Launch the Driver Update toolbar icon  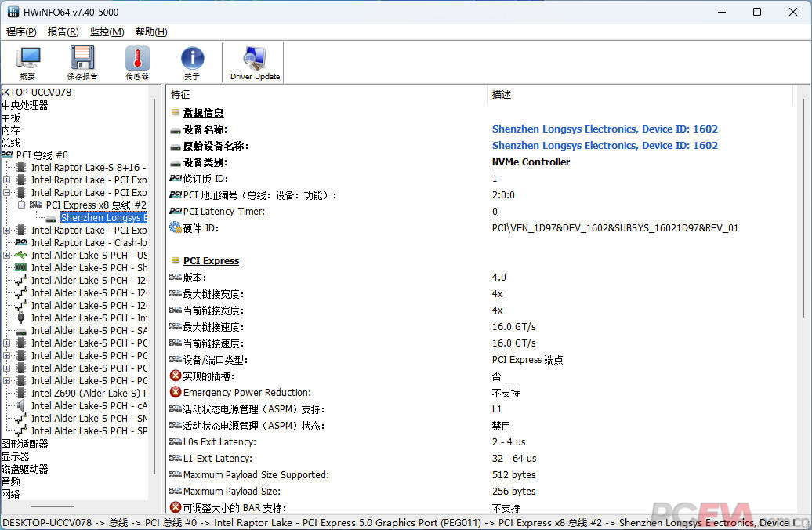(x=255, y=57)
